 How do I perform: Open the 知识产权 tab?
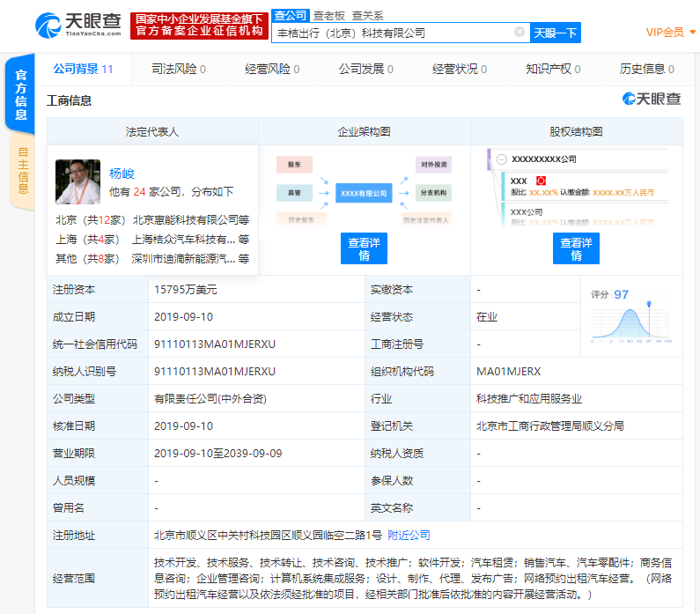coord(553,69)
